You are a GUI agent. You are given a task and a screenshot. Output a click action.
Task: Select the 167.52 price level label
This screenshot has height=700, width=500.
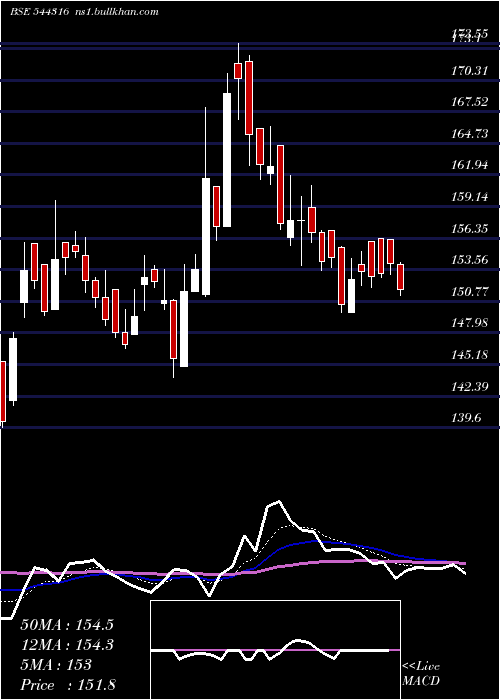coord(470,102)
